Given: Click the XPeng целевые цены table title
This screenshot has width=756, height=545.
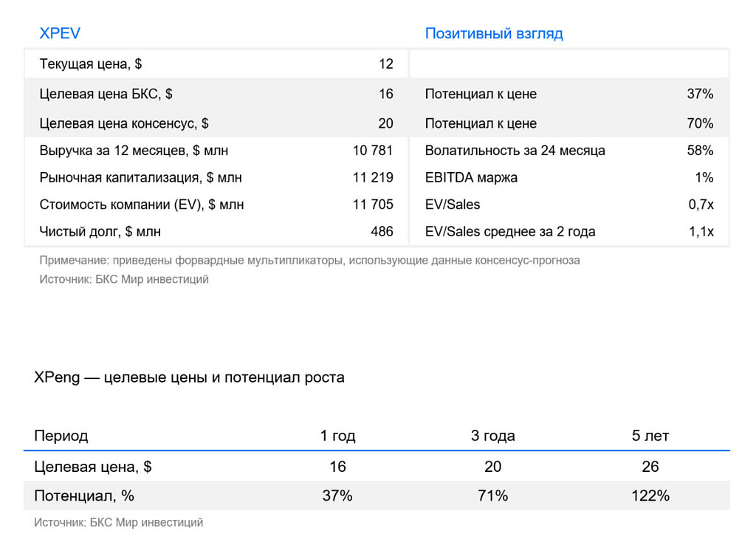Looking at the screenshot, I should tap(189, 377).
